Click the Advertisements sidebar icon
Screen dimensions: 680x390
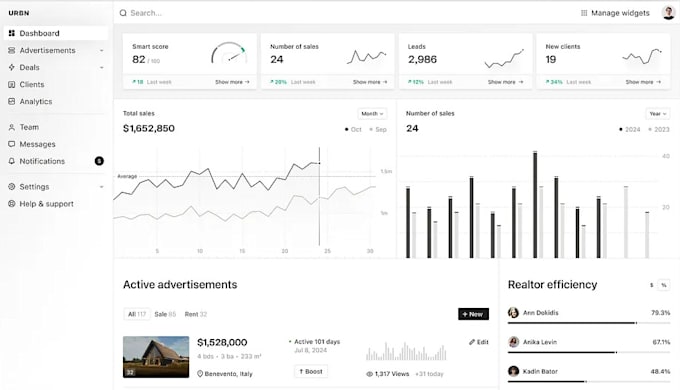tap(12, 50)
